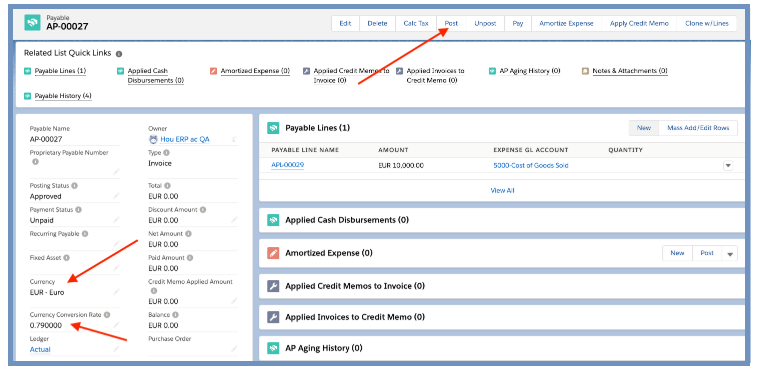
Task: Edit the Ledger field pencil icon
Action: pos(116,349)
